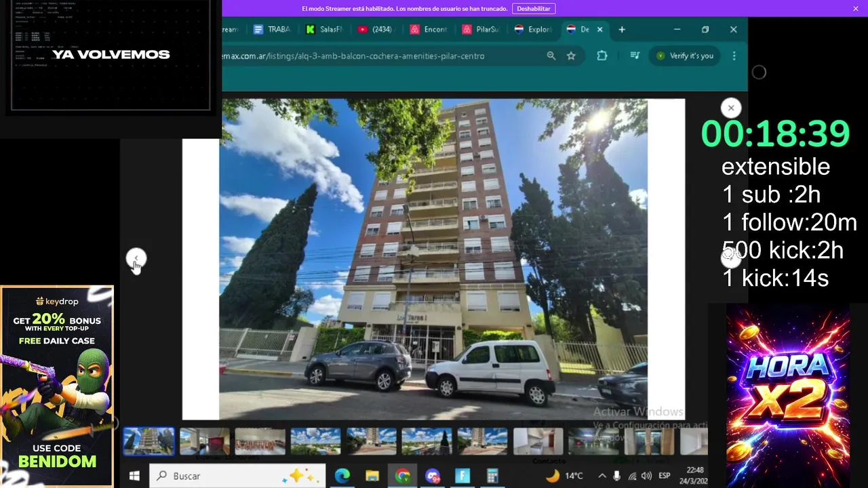Image resolution: width=868 pixels, height=488 pixels.
Task: Open a new browser tab
Action: 622,29
